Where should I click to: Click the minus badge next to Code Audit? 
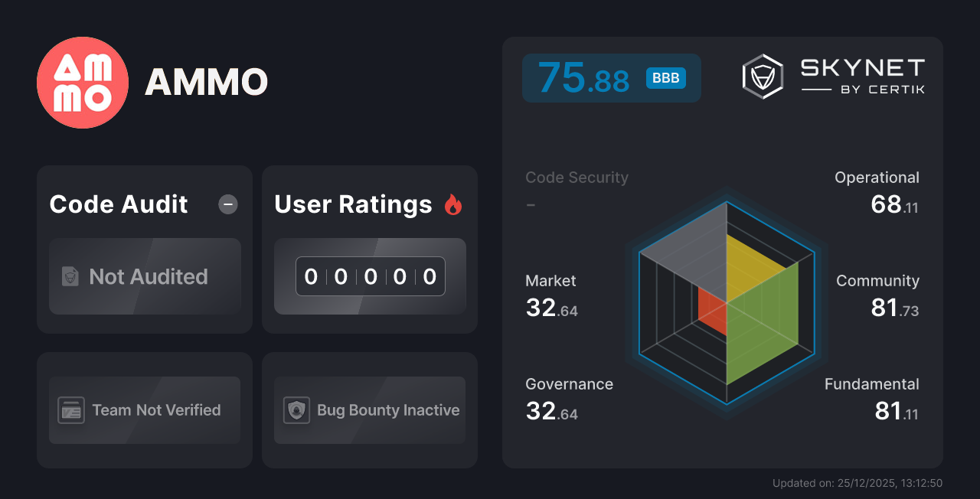(227, 204)
